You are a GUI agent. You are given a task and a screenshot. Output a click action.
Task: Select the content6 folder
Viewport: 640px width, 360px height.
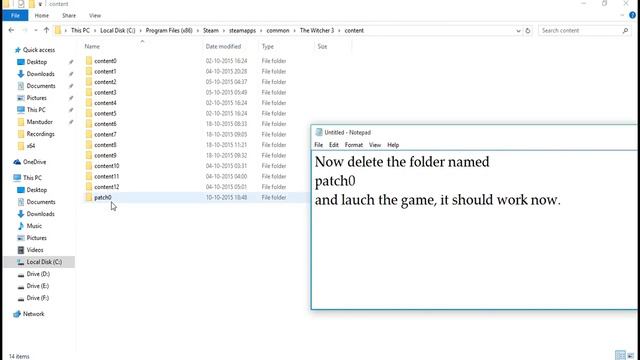pyautogui.click(x=105, y=124)
